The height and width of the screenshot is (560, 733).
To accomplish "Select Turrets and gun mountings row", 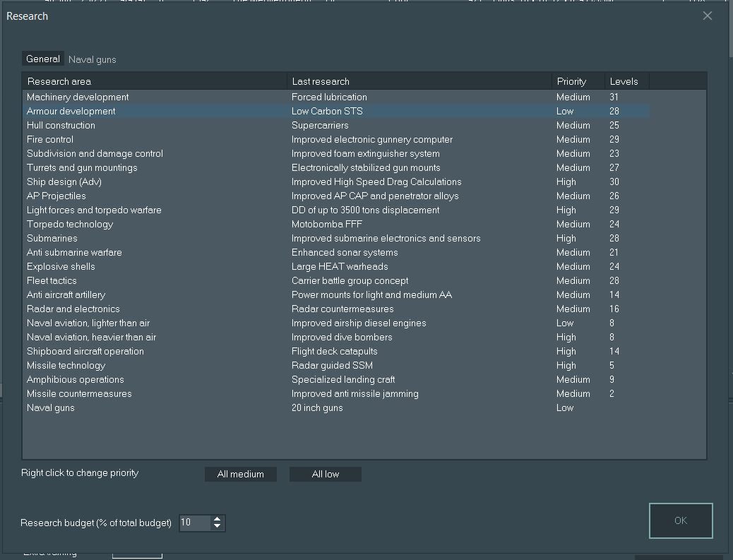I will click(x=336, y=167).
